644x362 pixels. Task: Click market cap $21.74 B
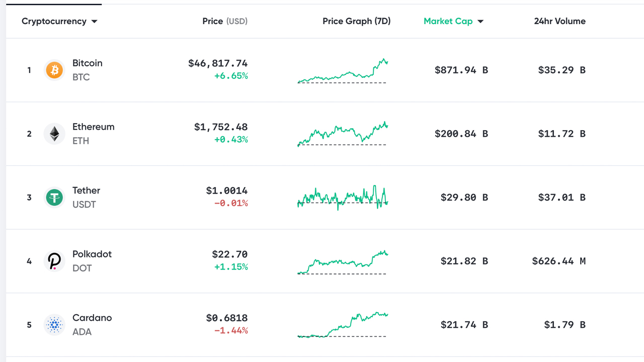tap(464, 325)
